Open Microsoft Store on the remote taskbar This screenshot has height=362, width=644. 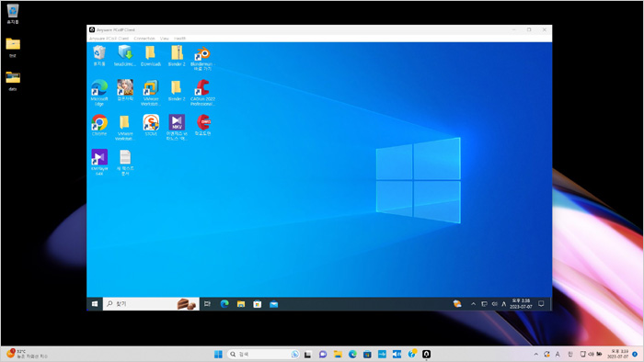point(257,304)
